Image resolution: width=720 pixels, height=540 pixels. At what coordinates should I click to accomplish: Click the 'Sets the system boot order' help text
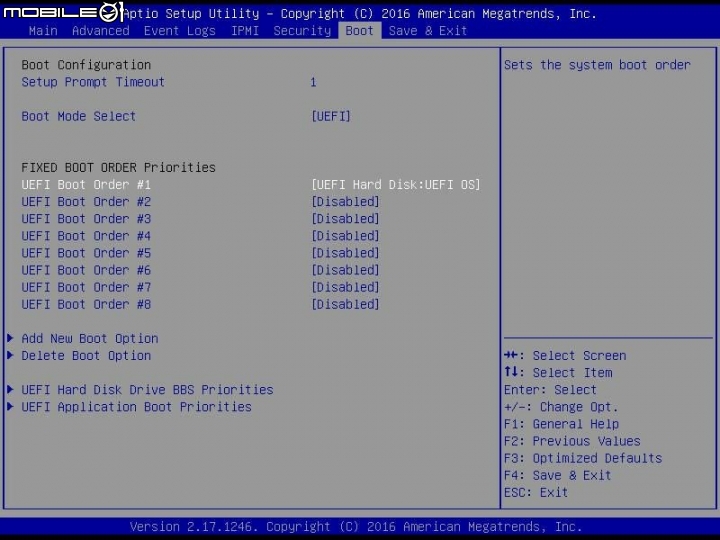tap(597, 65)
